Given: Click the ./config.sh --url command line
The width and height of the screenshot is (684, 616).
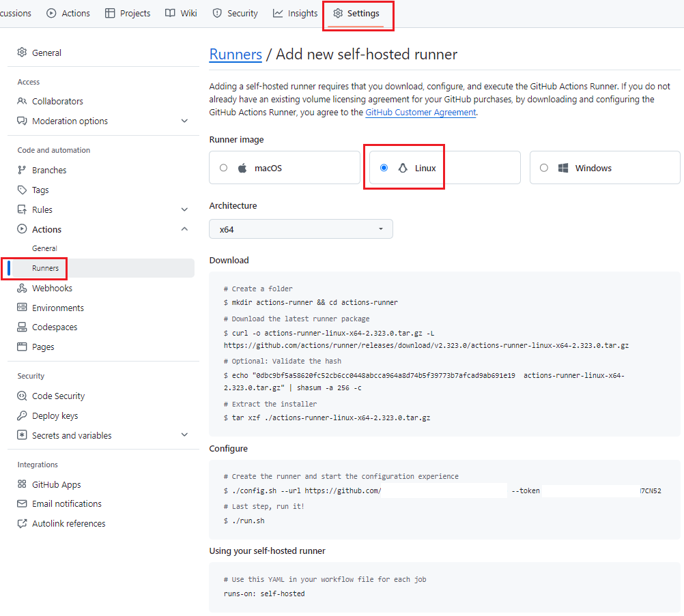Looking at the screenshot, I should (x=442, y=491).
